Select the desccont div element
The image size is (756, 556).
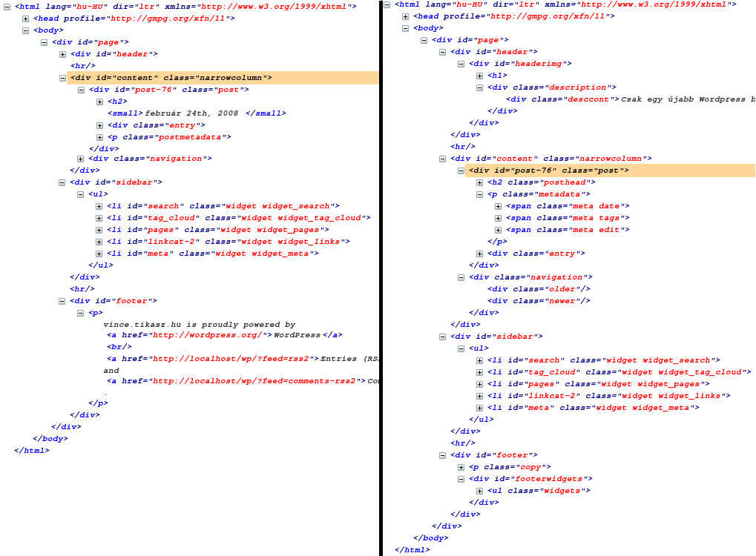click(x=563, y=99)
